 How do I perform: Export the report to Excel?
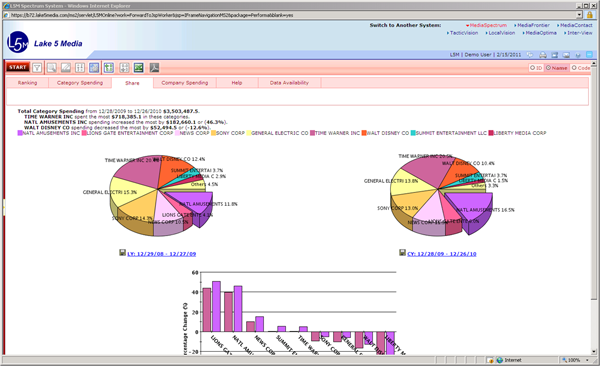click(139, 68)
